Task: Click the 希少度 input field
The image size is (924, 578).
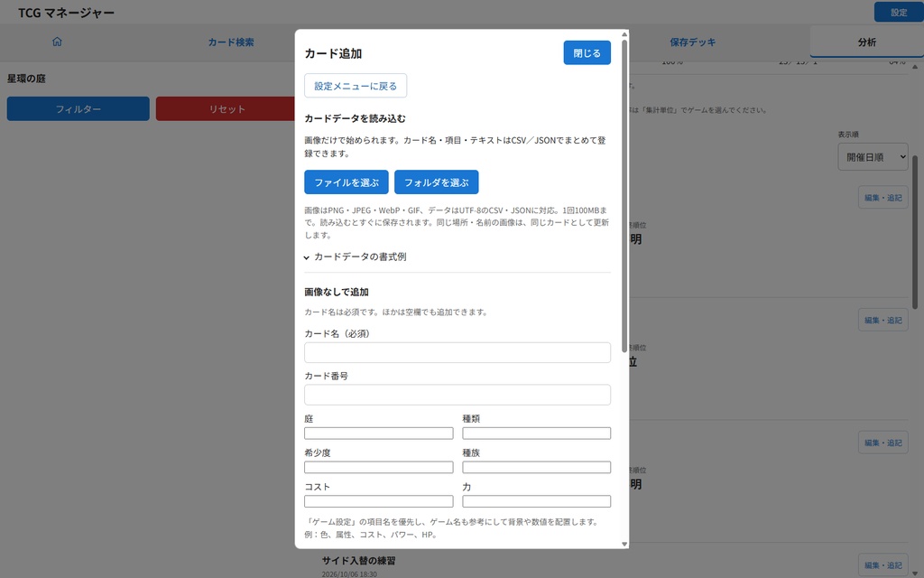Action: pyautogui.click(x=378, y=468)
